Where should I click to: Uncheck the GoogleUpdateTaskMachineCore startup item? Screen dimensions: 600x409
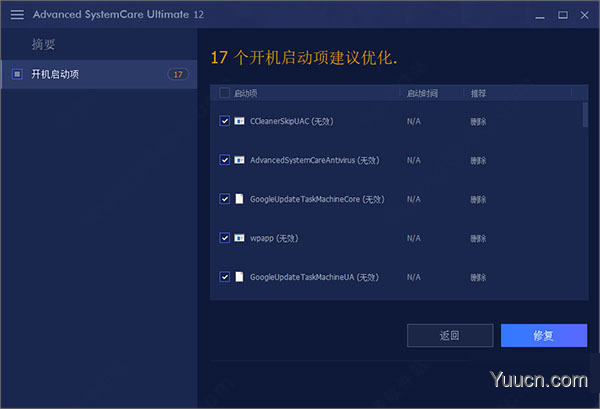click(225, 199)
